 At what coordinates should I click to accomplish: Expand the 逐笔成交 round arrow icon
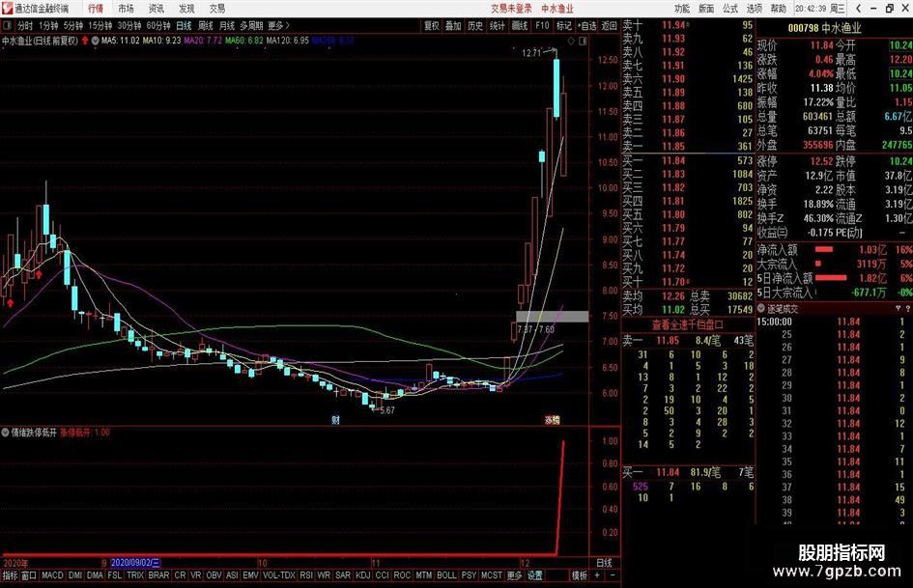click(761, 309)
